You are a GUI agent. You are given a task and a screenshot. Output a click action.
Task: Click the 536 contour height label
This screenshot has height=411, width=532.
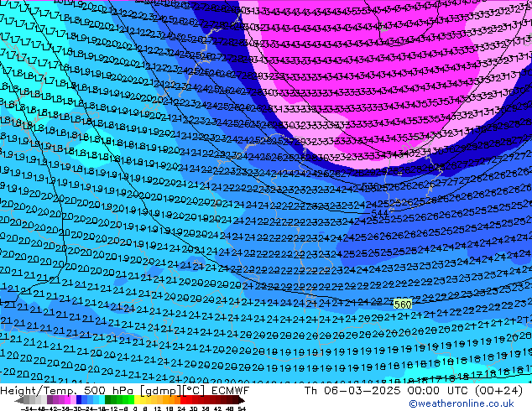click(x=370, y=186)
